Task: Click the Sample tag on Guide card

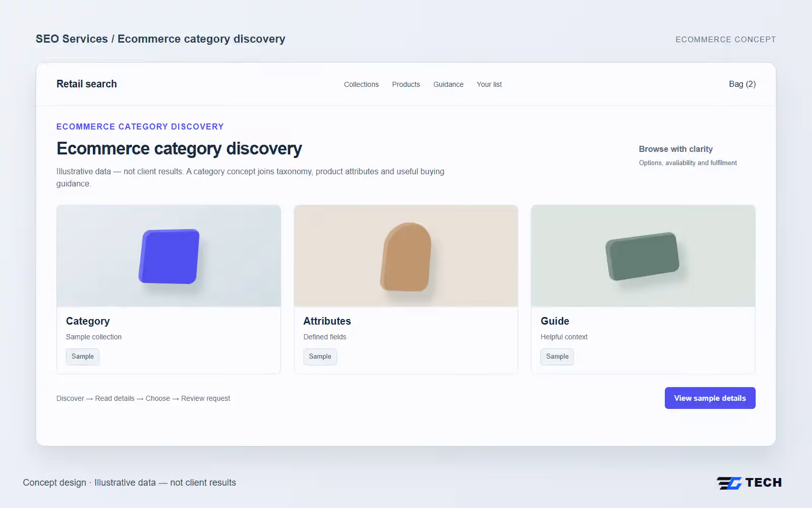Action: click(557, 357)
